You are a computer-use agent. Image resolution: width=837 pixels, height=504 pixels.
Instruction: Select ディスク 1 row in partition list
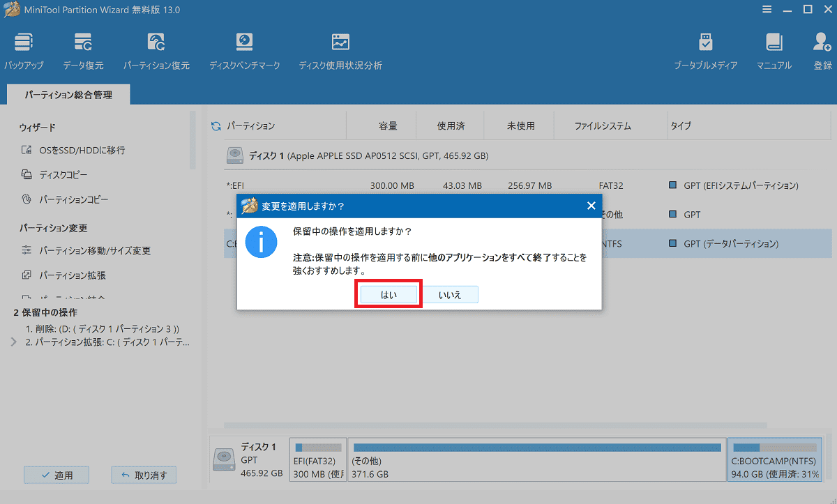click(528, 156)
